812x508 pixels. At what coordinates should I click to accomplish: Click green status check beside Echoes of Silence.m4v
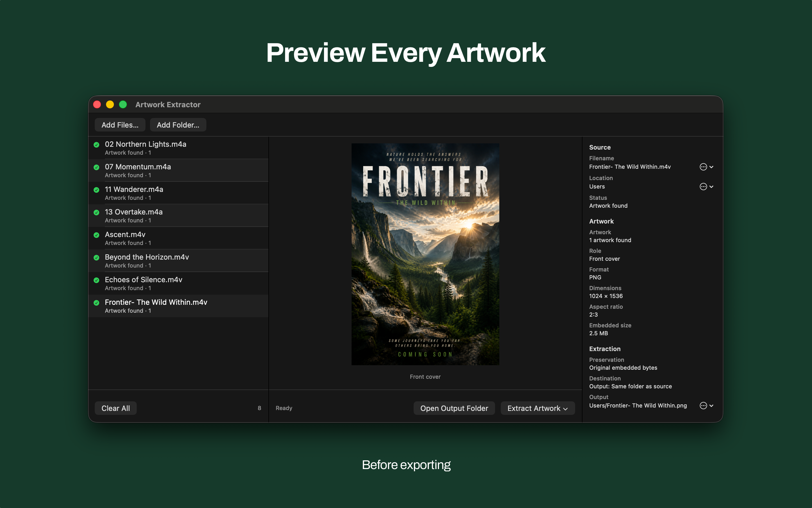(96, 280)
